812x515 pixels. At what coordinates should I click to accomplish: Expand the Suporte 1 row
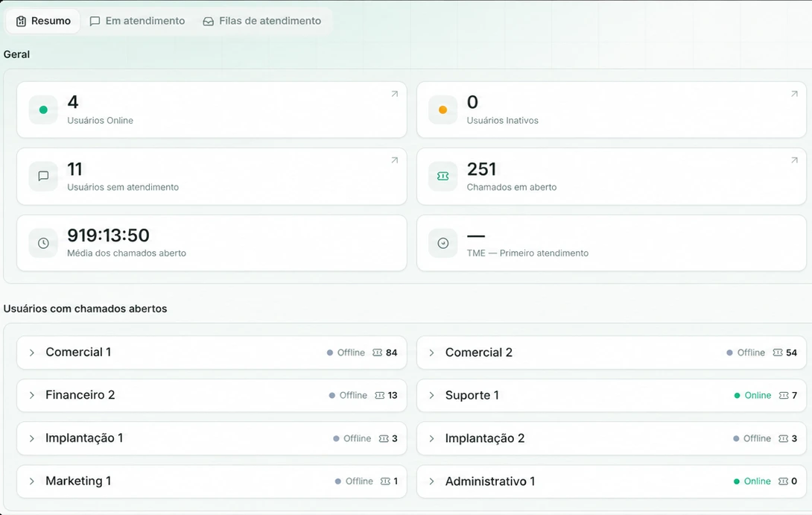(431, 395)
